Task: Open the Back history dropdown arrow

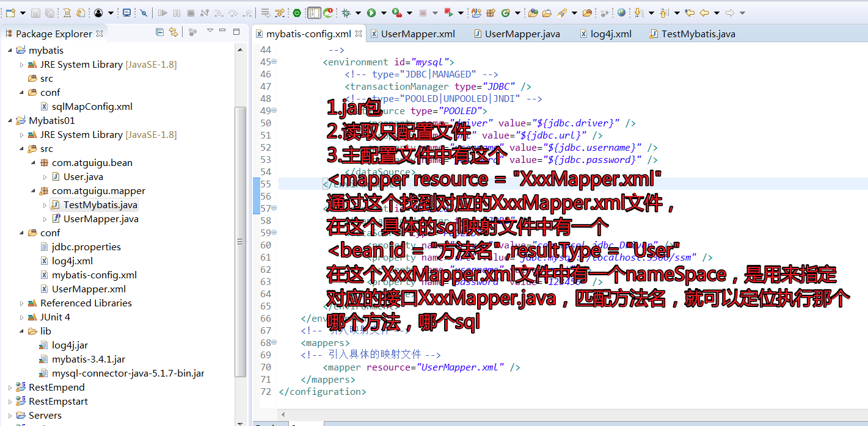Action: click(x=717, y=13)
